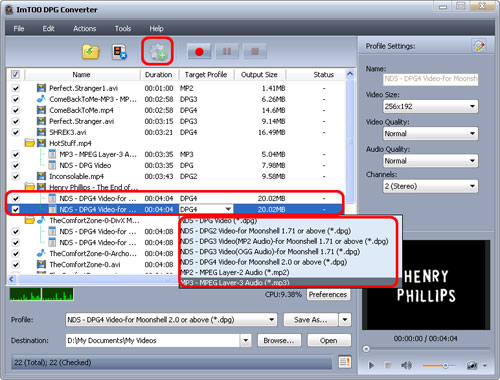
Task: Click the log warning icon in status bar
Action: 344,362
